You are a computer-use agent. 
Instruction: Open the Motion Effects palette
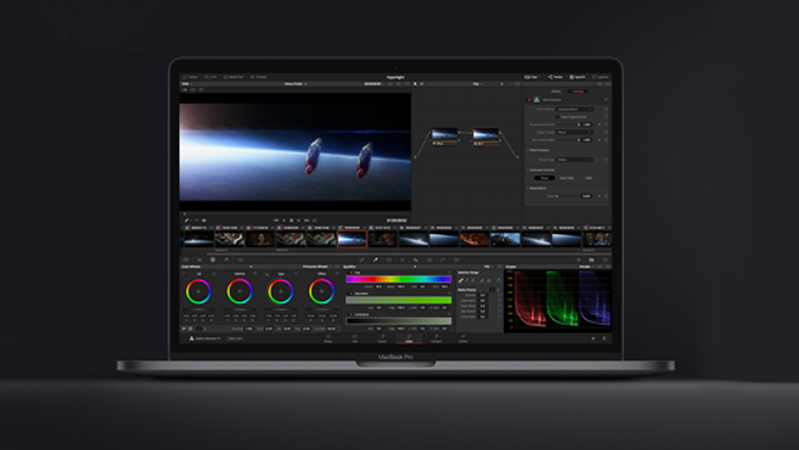(240, 260)
